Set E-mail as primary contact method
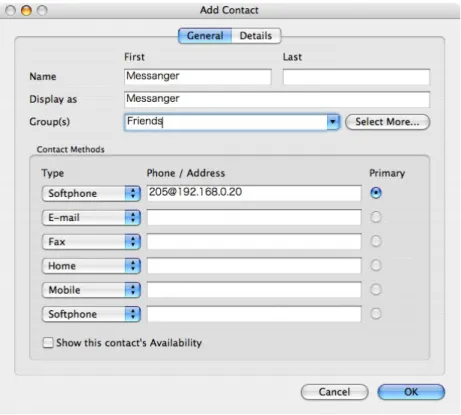The height and width of the screenshot is (415, 461). point(376,217)
